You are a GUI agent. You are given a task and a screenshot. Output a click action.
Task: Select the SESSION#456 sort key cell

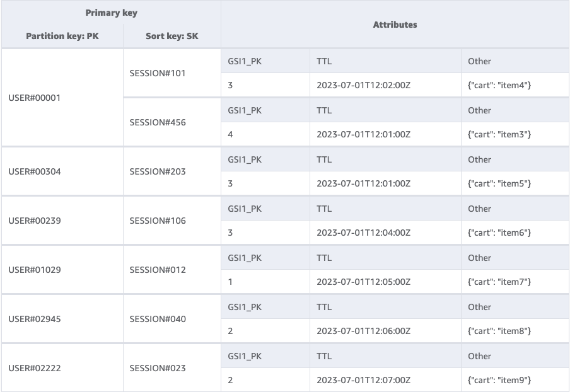click(158, 122)
